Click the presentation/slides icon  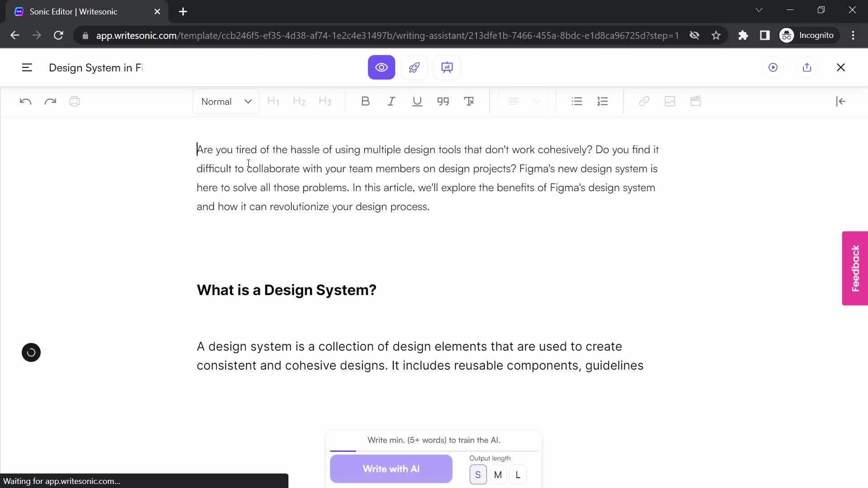point(447,67)
